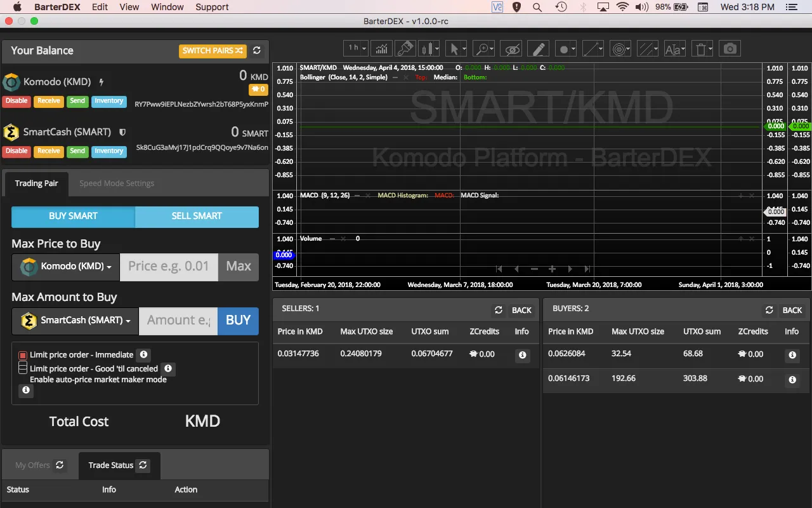Open Receive for Komodo (KMD)
Viewport: 812px width, 508px height.
click(49, 101)
